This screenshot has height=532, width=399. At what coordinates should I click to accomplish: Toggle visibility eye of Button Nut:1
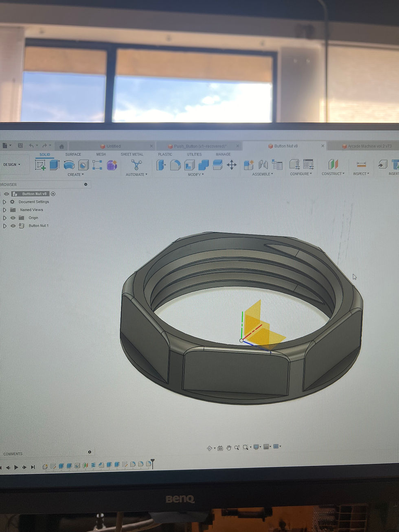coord(13,226)
